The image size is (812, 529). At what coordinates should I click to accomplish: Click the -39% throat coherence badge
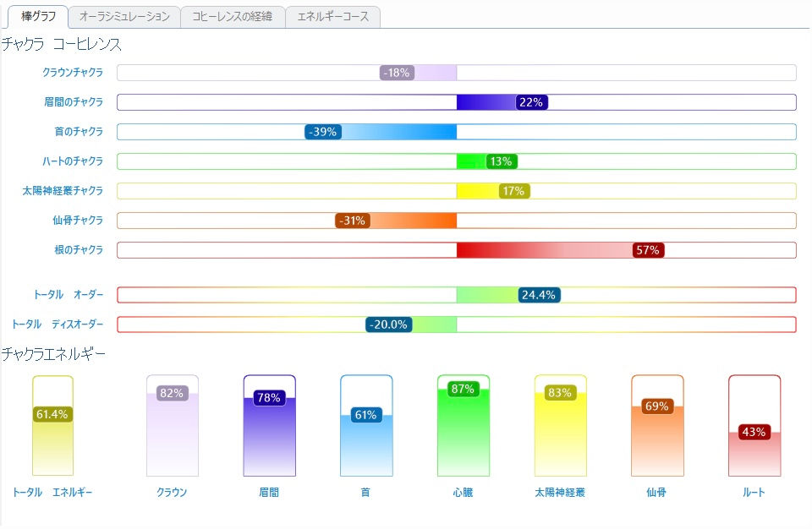tap(322, 132)
